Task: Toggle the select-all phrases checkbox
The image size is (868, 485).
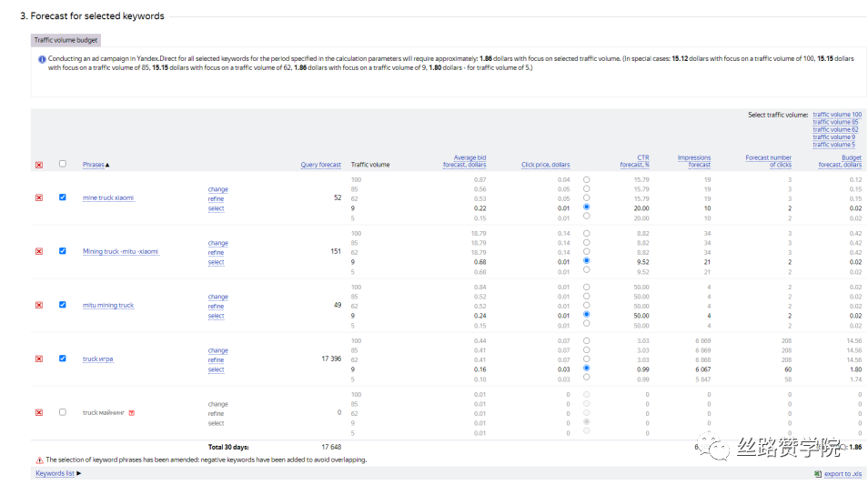Action: (63, 164)
